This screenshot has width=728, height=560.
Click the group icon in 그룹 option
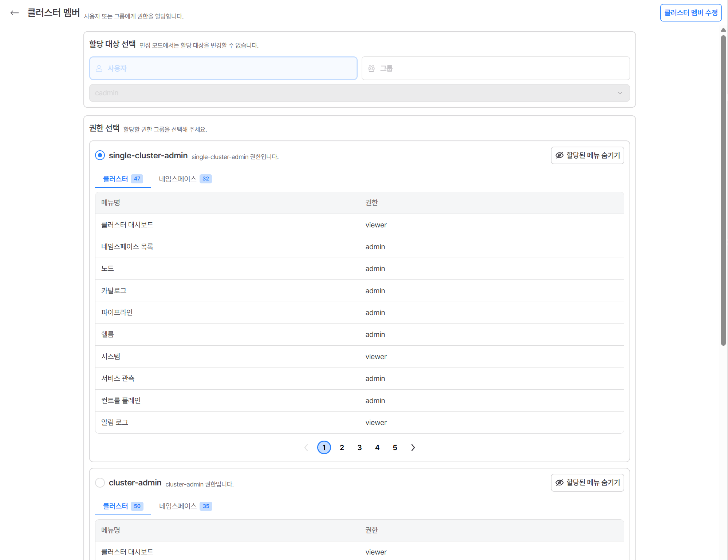[371, 68]
